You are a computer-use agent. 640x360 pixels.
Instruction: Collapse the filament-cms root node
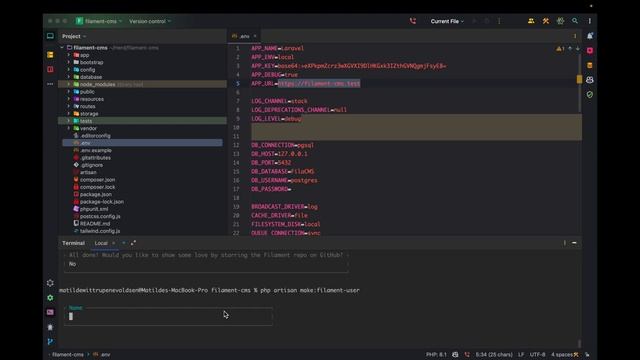click(x=62, y=48)
